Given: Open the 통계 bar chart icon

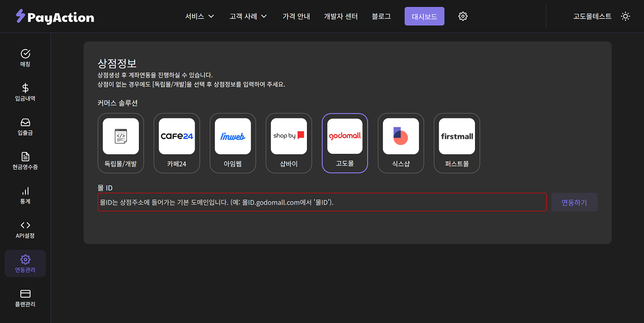Looking at the screenshot, I should point(25,191).
